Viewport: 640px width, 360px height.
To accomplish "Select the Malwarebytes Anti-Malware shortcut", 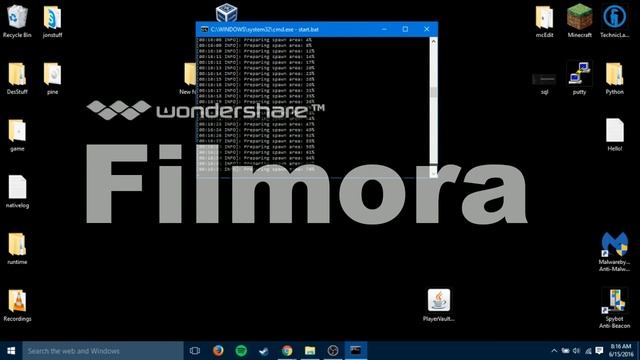I will (614, 251).
